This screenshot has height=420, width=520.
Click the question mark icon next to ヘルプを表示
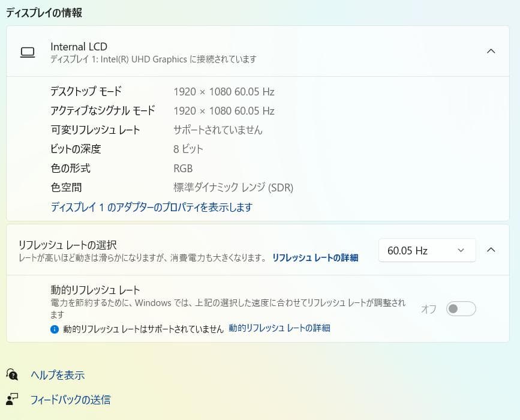click(x=13, y=375)
